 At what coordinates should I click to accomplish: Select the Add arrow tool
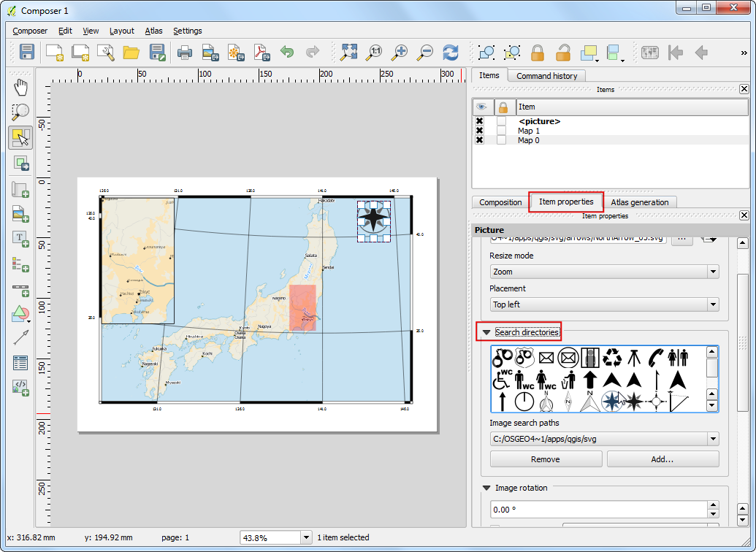(x=20, y=337)
